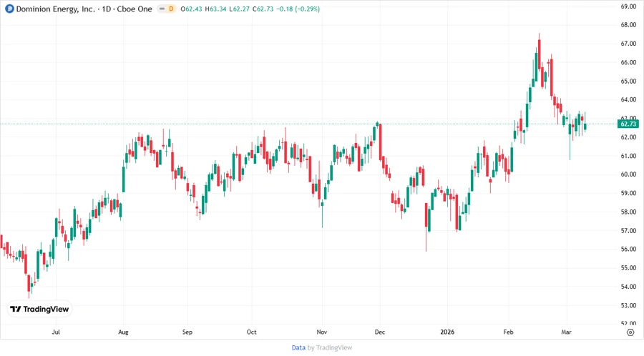Image resolution: width=644 pixels, height=356 pixels.
Task: Click the Aug time axis label
Action: click(x=123, y=332)
